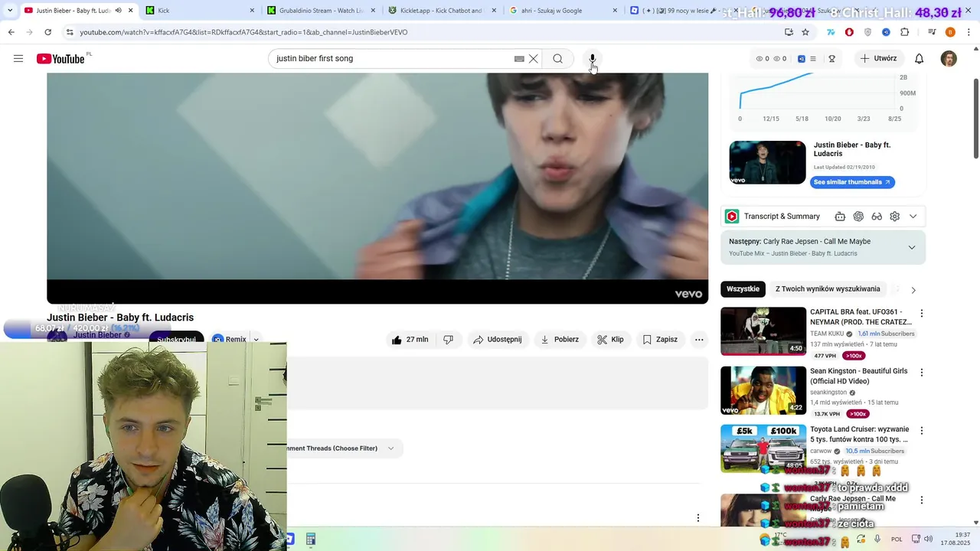
Task: Open the CAPITAL BRA feat. UFO361 thumbnail
Action: click(763, 331)
